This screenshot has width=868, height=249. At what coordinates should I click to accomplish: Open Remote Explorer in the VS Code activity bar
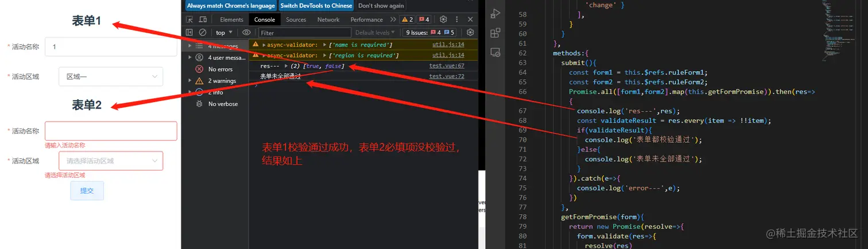tap(495, 52)
